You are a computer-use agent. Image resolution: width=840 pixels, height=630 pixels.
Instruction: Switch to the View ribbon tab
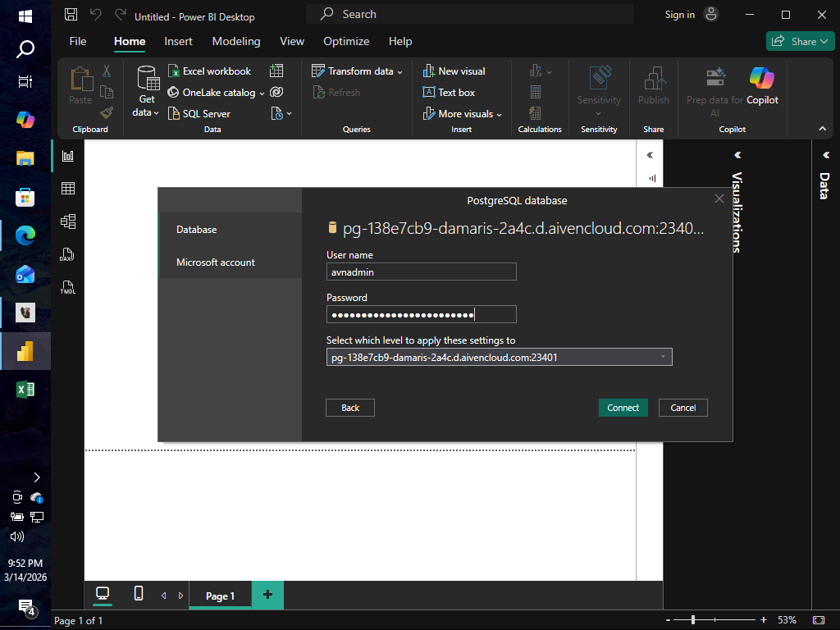(292, 41)
